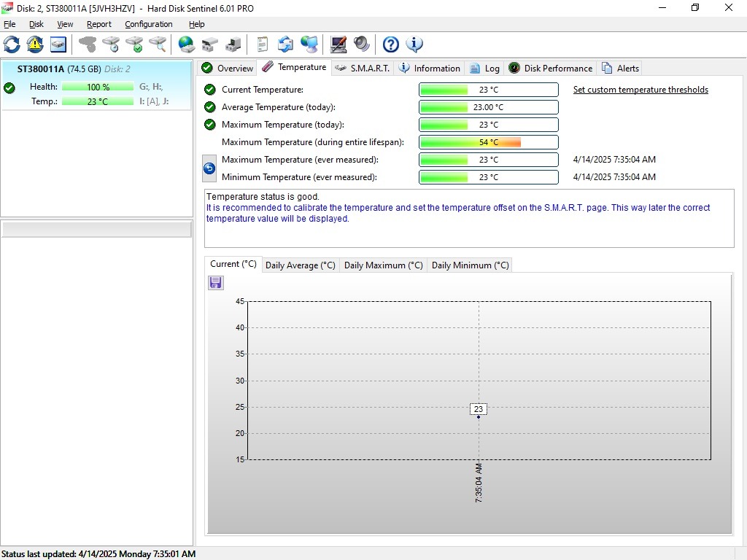
Task: Switch to Daily Minimum (°C) graph
Action: coord(471,265)
